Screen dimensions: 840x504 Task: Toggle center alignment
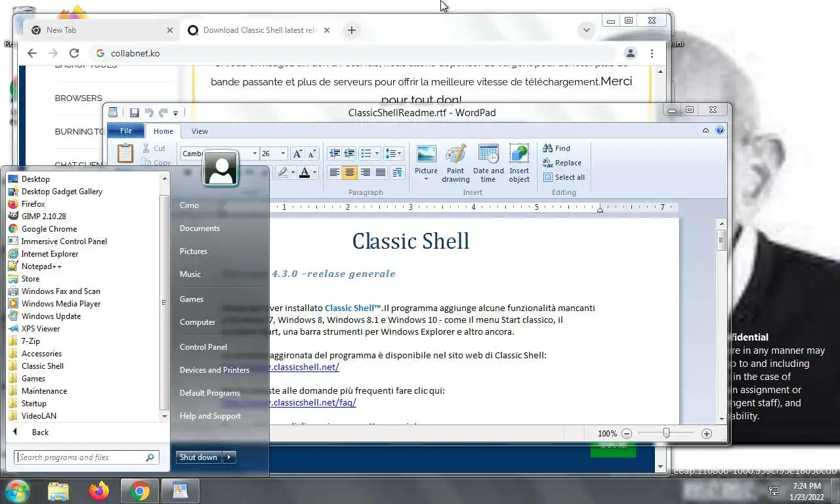pyautogui.click(x=350, y=173)
